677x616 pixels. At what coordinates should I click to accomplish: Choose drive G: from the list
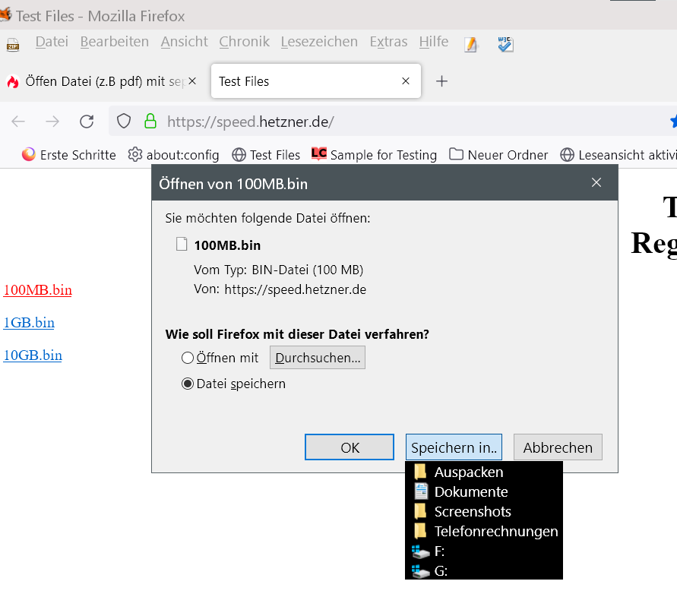(484, 570)
